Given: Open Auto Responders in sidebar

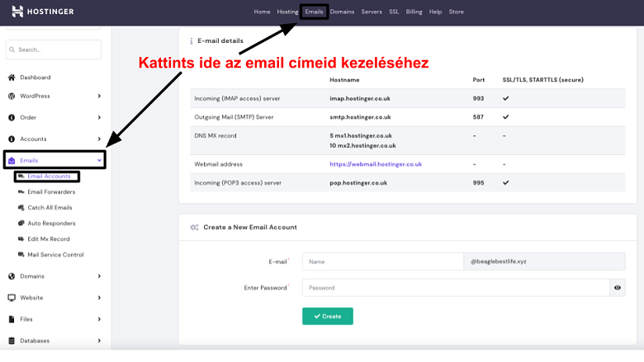Looking at the screenshot, I should pos(51,223).
